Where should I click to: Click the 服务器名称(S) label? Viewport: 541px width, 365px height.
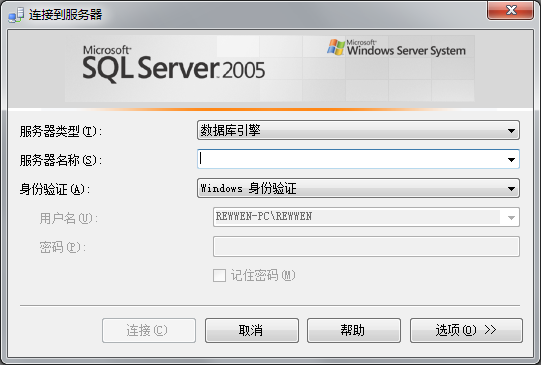pyautogui.click(x=61, y=160)
